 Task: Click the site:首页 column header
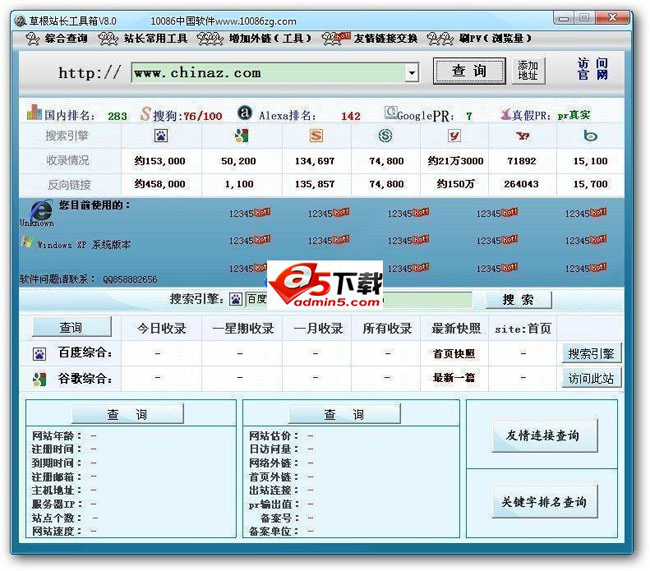pyautogui.click(x=523, y=329)
